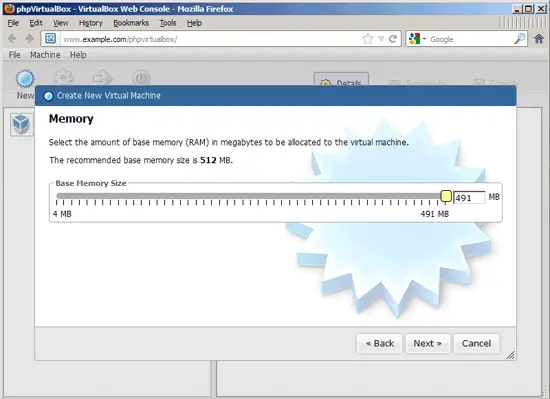550x399 pixels.
Task: Open the Details tab
Action: click(x=341, y=80)
